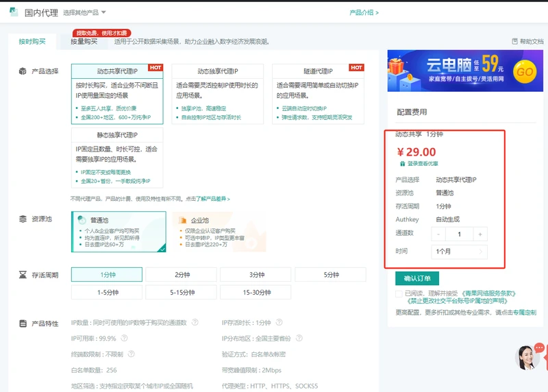The width and height of the screenshot is (548, 392).
Task: Open the 了解产品差异 link
Action: (212, 199)
